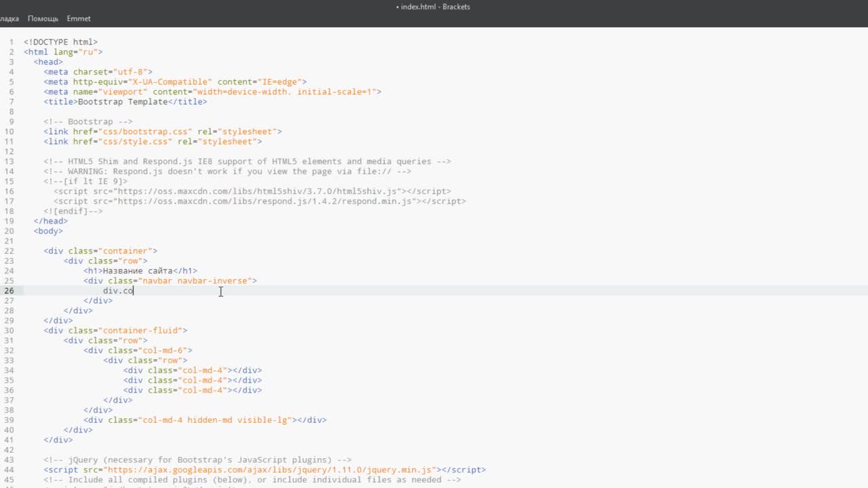Place cursor after 'div.co' on line 26
The height and width of the screenshot is (488, 868).
tap(134, 291)
